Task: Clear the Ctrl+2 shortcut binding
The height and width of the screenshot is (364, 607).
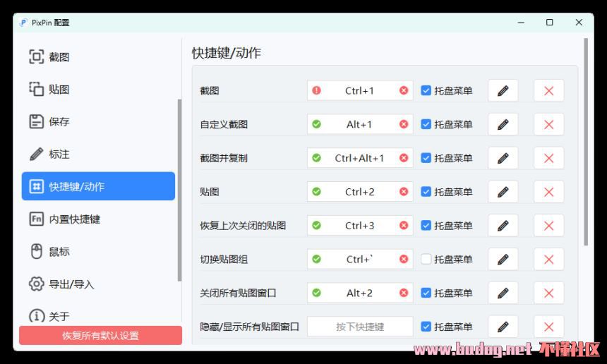Action: pos(404,191)
